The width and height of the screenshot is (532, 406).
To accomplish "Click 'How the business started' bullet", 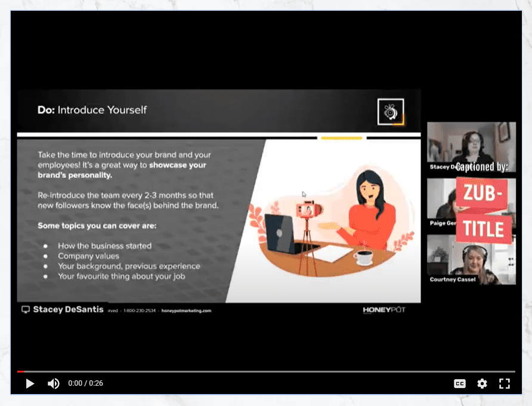I will coord(104,245).
